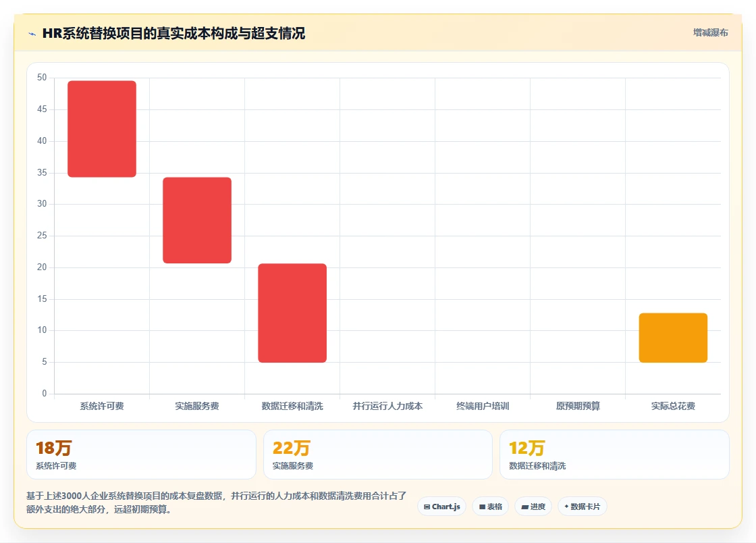The image size is (756, 543).
Task: Click the y-axis value 0
Action: (x=45, y=393)
